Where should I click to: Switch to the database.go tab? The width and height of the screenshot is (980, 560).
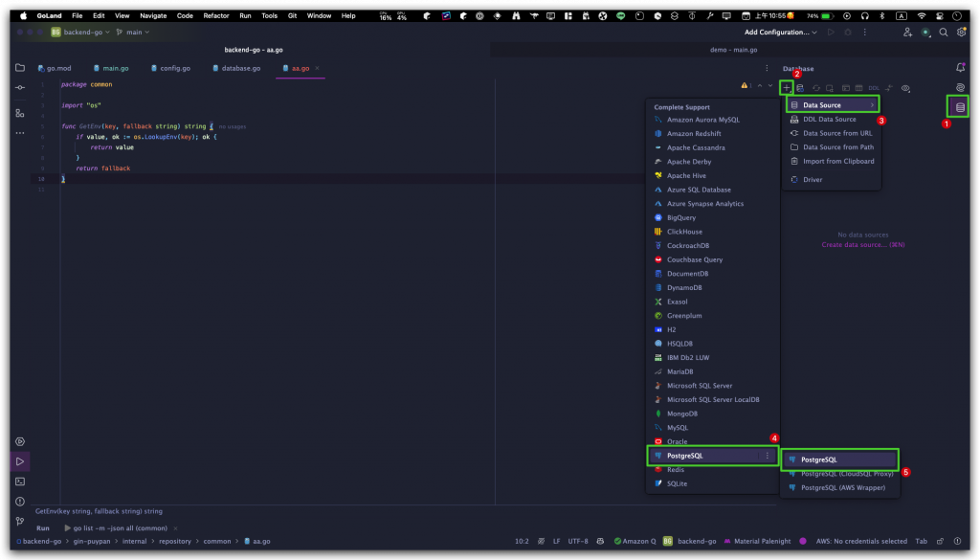pyautogui.click(x=236, y=68)
